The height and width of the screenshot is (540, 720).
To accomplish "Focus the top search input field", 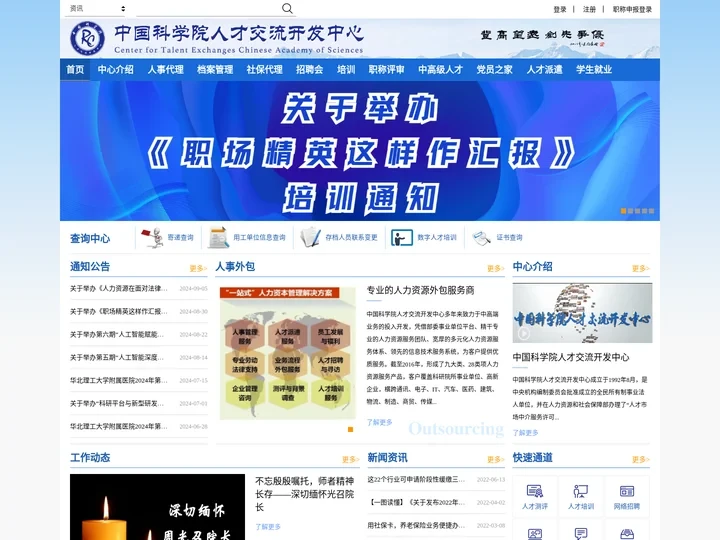I will coord(208,8).
